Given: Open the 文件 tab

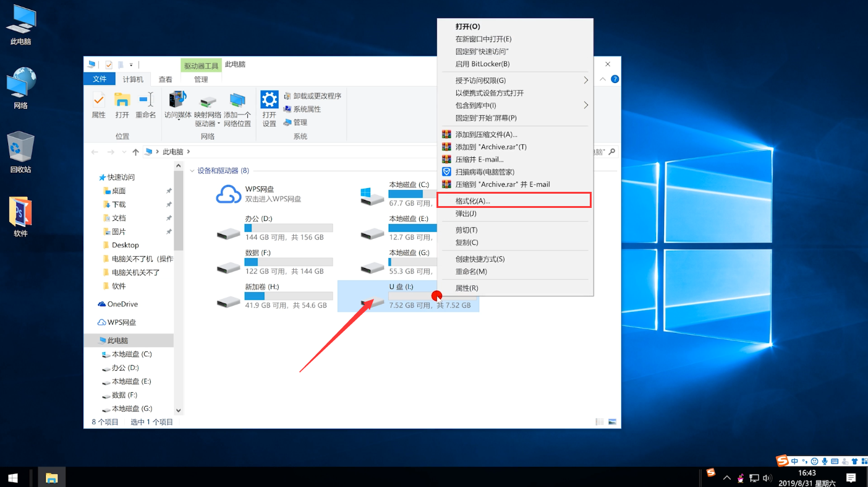Looking at the screenshot, I should tap(100, 79).
